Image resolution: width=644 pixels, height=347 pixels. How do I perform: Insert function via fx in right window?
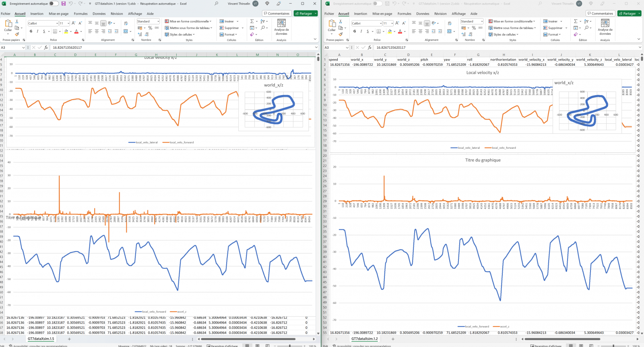click(369, 48)
